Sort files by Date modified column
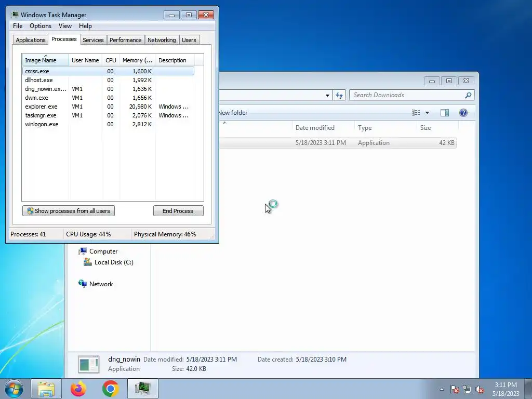 pyautogui.click(x=323, y=128)
